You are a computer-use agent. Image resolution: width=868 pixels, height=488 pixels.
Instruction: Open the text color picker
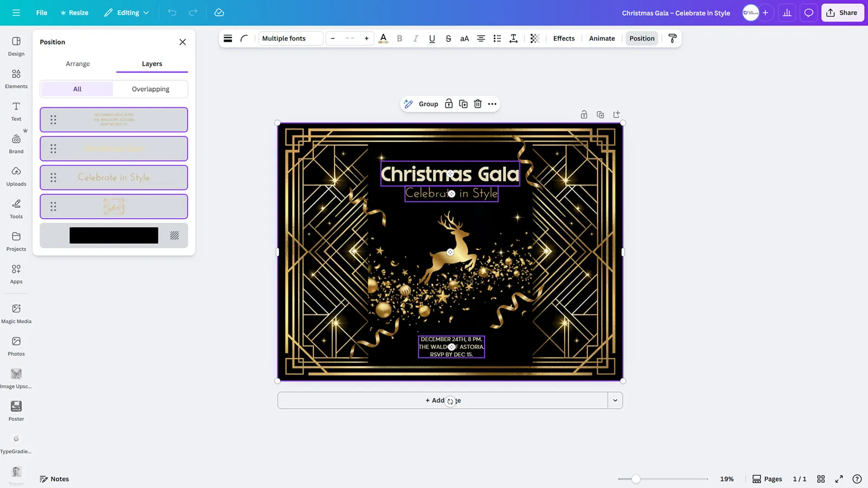pyautogui.click(x=383, y=38)
